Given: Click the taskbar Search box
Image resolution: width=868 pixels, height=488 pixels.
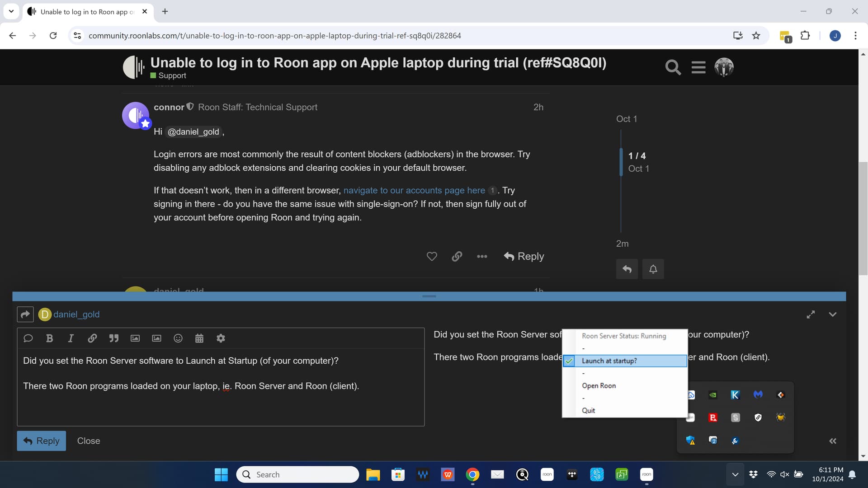Looking at the screenshot, I should [x=297, y=474].
